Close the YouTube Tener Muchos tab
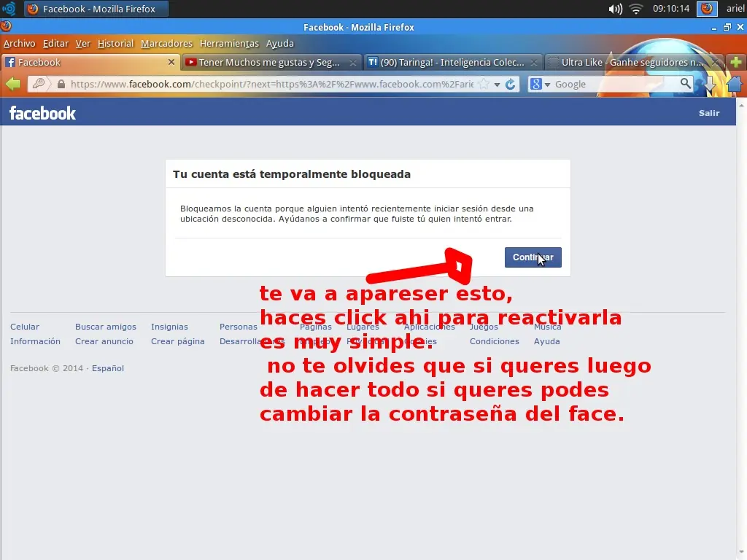The width and height of the screenshot is (747, 560). pyautogui.click(x=352, y=63)
